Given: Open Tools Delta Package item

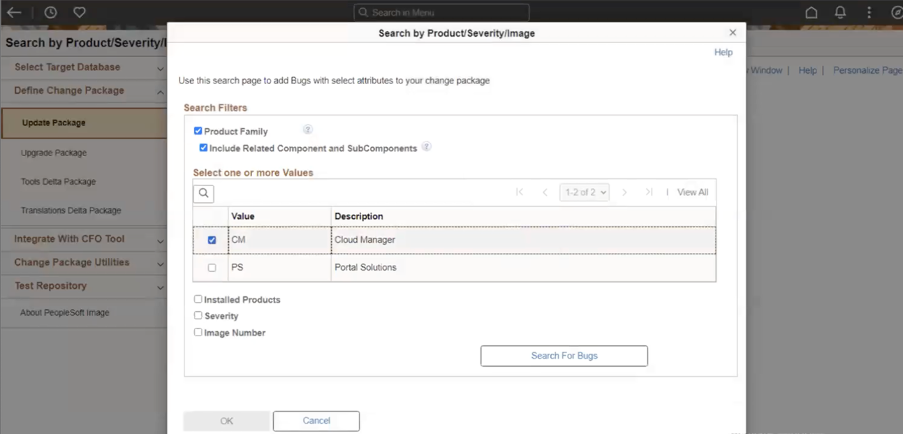Looking at the screenshot, I should tap(58, 182).
